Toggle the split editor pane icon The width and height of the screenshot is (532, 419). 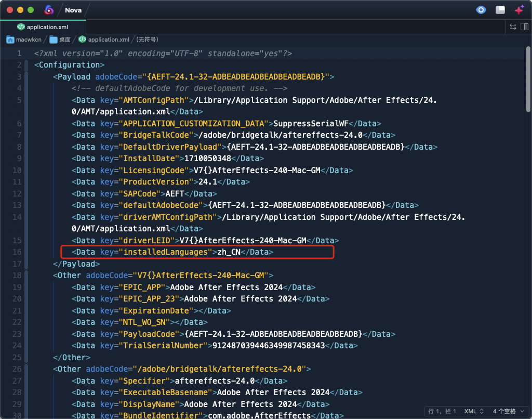[525, 27]
